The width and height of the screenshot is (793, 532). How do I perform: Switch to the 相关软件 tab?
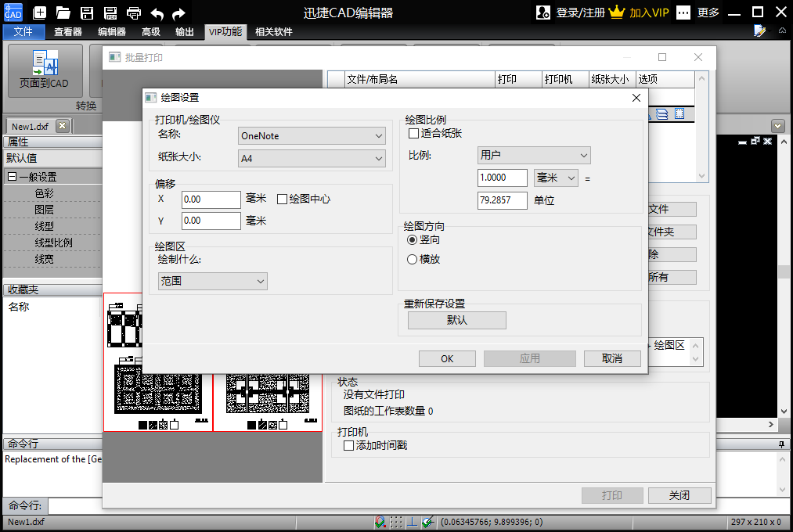[x=274, y=32]
